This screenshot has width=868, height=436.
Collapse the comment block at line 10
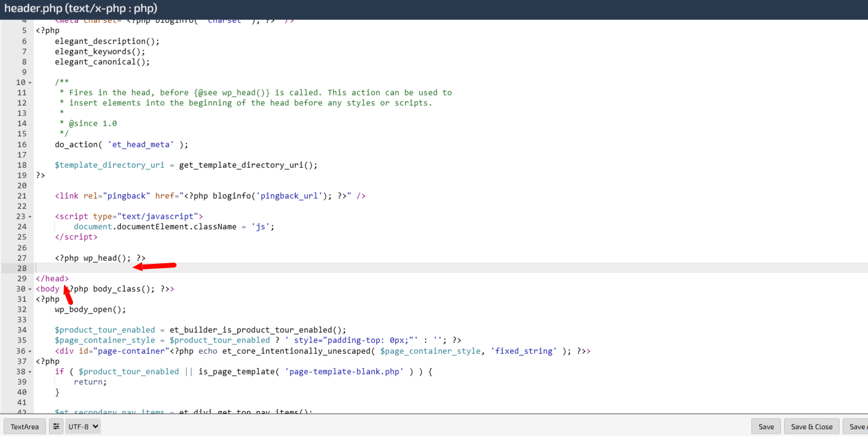(x=30, y=83)
